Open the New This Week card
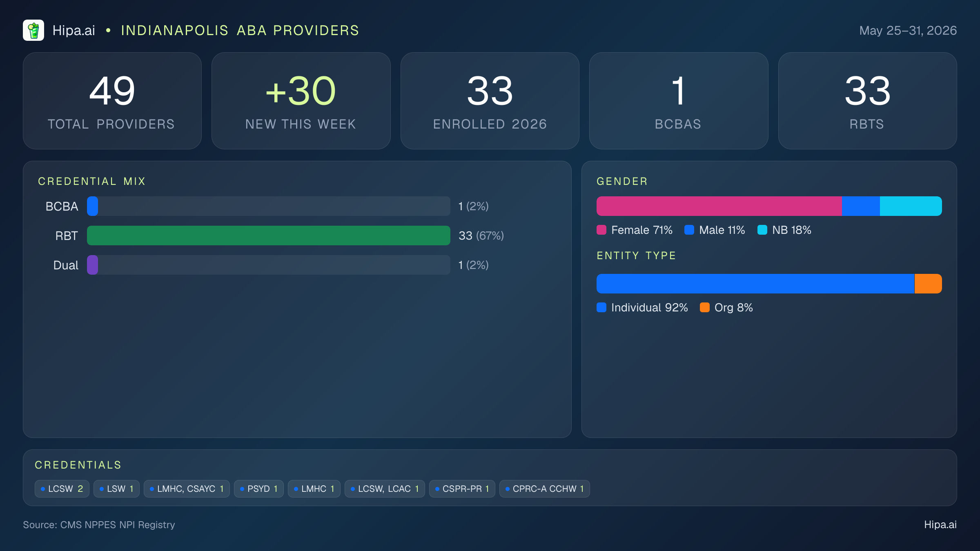The image size is (980, 551). 301,101
